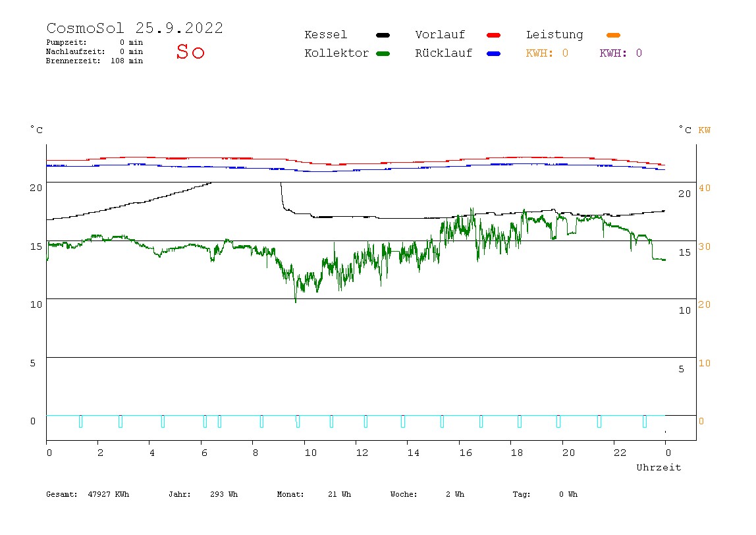Click black "15" on the right temperature axis
Image resolution: width=756 pixels, height=535 pixels.
(685, 253)
